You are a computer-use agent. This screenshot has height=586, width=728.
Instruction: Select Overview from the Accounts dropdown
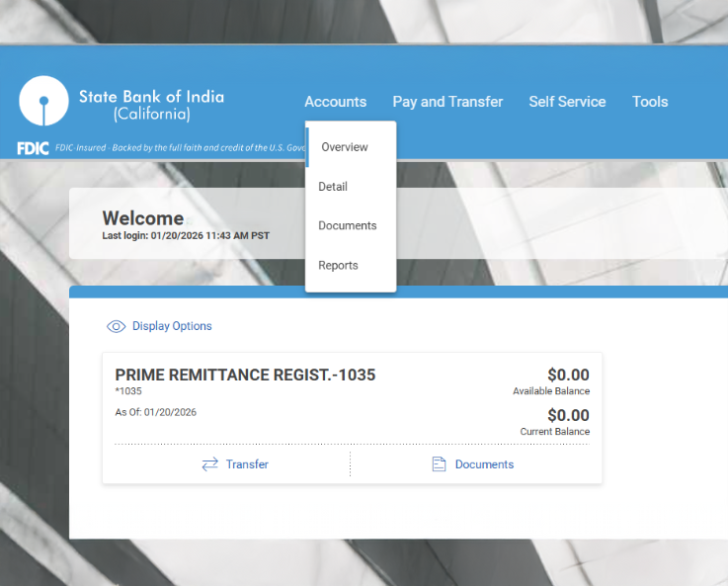click(x=345, y=147)
